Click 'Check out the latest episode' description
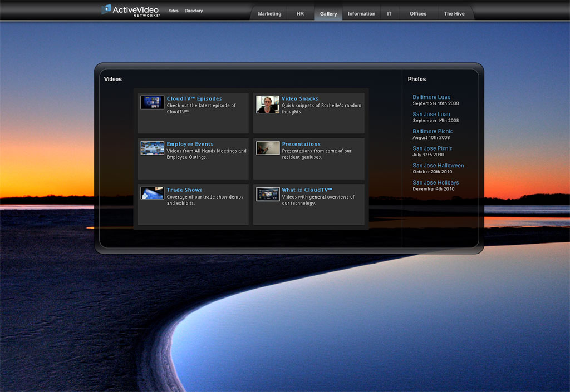The height and width of the screenshot is (392, 570). point(201,108)
